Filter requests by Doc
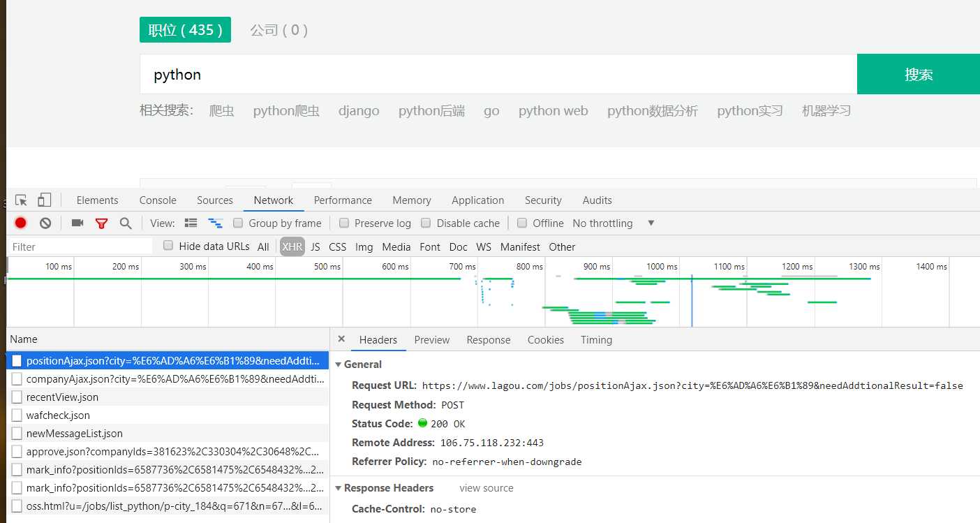 click(x=459, y=247)
